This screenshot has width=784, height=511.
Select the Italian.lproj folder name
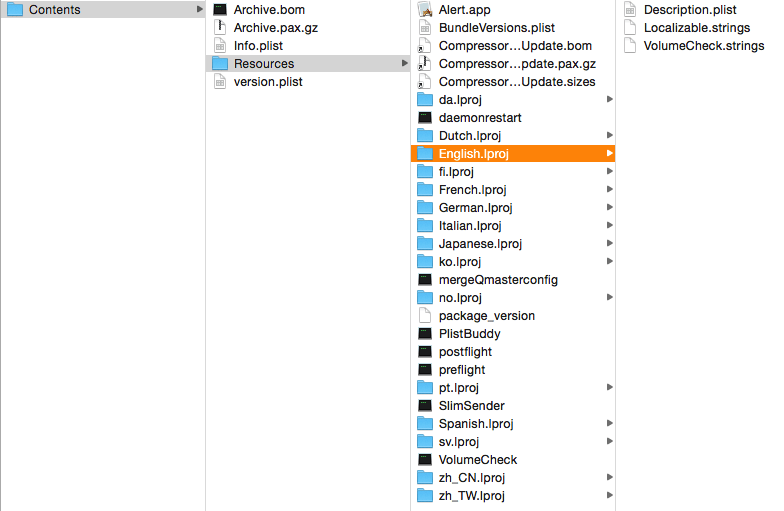470,226
